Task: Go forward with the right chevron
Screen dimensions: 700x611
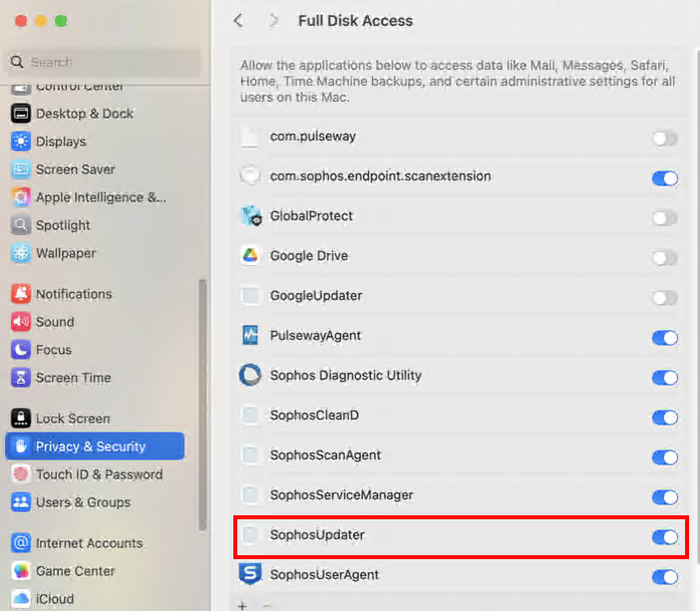Action: tap(273, 21)
